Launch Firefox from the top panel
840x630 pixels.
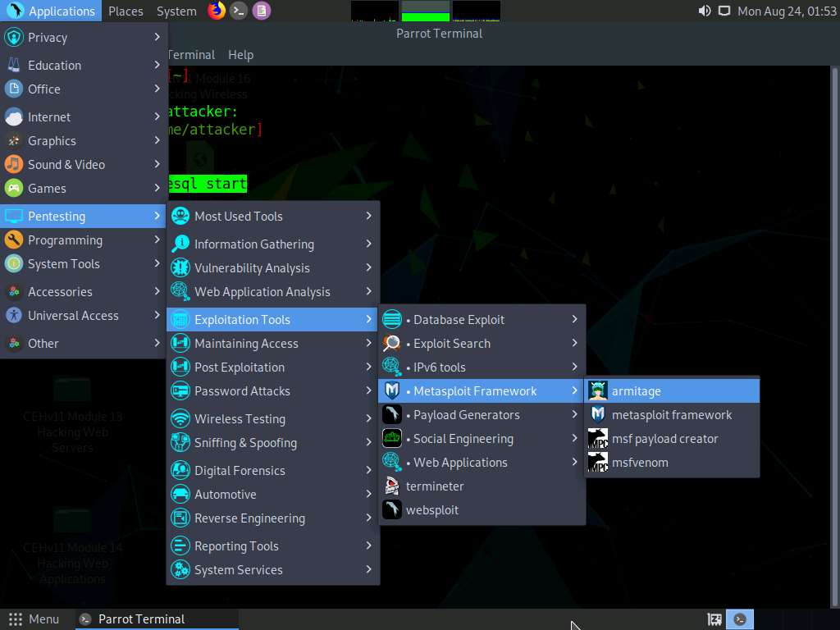217,11
